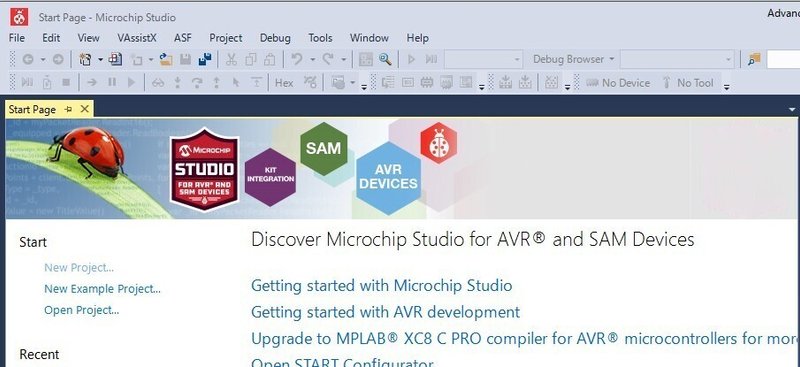Click the Solution Explorer search icon
This screenshot has height=367, width=800.
[x=754, y=59]
